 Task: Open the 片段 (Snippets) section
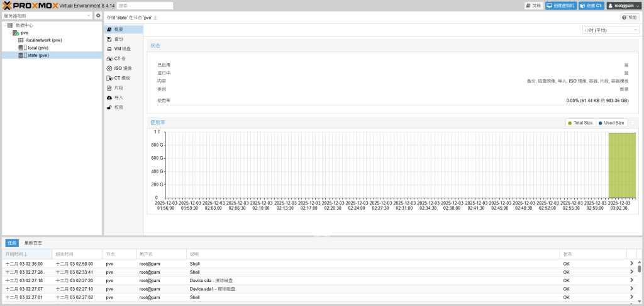(x=118, y=88)
